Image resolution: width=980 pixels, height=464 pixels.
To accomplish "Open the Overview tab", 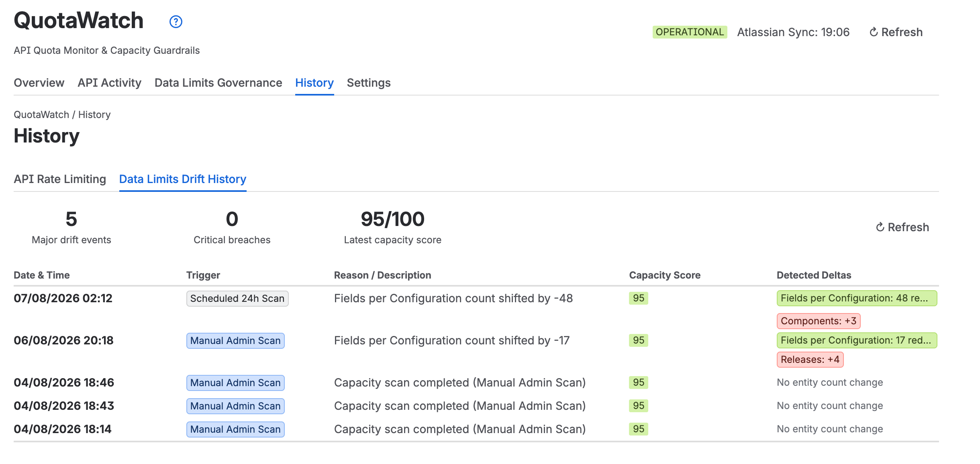I will [x=39, y=83].
